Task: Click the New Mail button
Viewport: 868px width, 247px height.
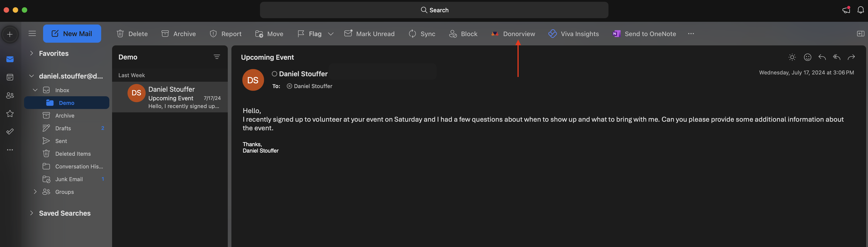Action: click(72, 34)
